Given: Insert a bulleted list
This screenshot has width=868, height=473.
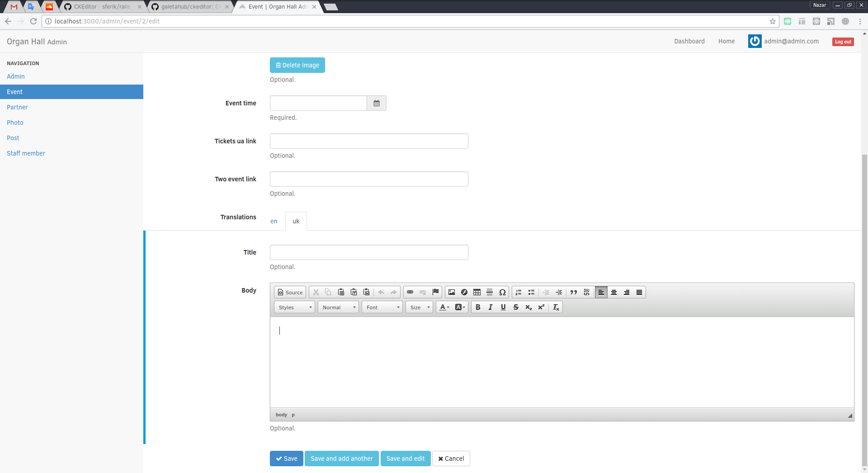Looking at the screenshot, I should (531, 292).
